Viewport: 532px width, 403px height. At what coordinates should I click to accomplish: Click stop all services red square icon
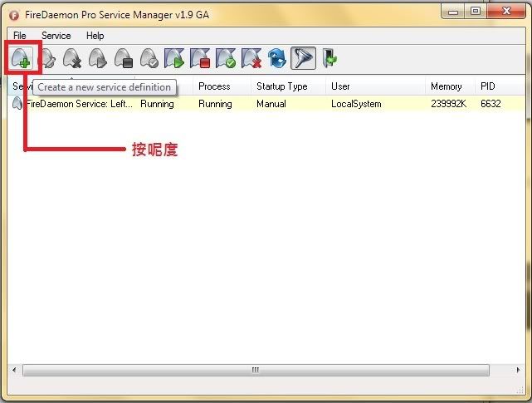(x=200, y=58)
